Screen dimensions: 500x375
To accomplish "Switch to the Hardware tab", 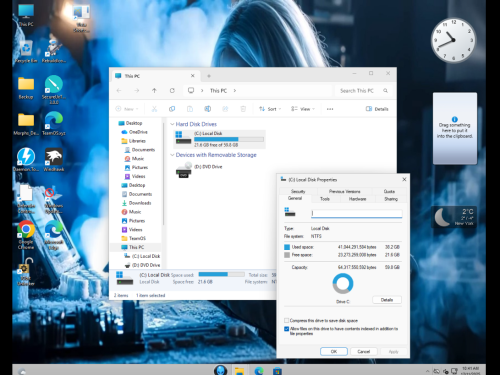I will point(357,199).
